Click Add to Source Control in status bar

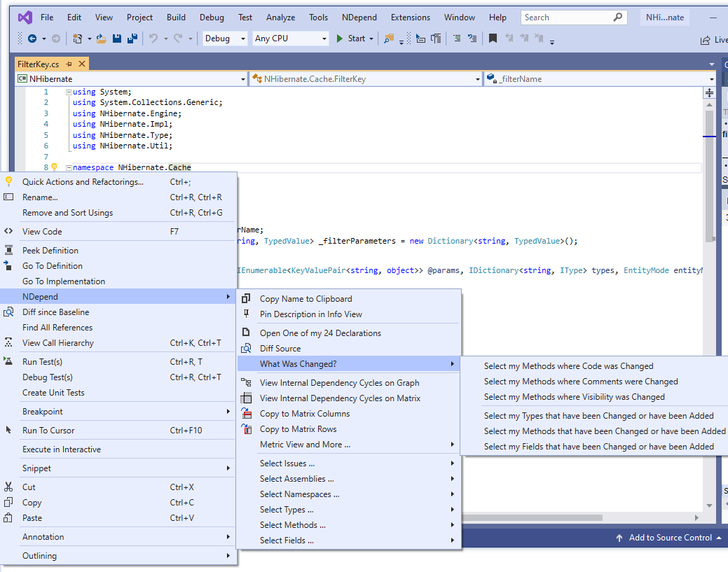[x=670, y=538]
